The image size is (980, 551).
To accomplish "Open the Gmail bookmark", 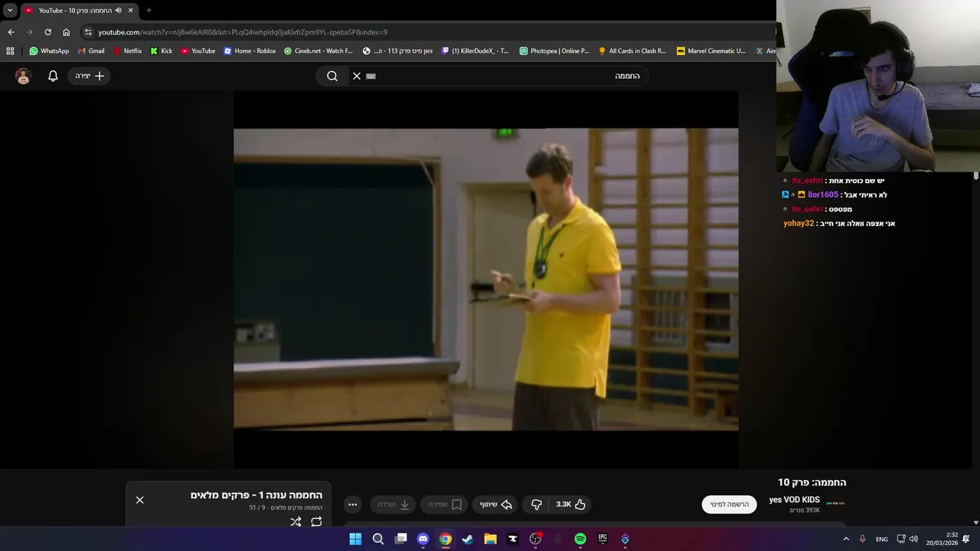I will [91, 51].
